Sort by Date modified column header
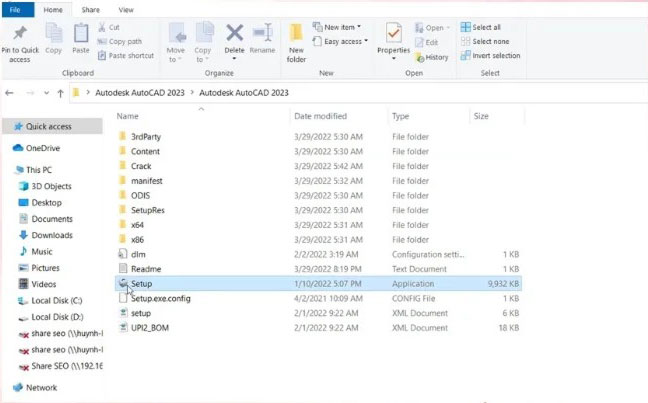Image resolution: width=648 pixels, height=403 pixels. click(320, 116)
